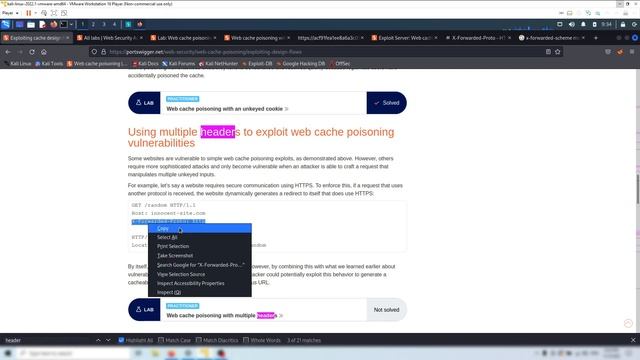Toggle VMware Unity mode icon
Screen dimensions: 640x360
(x=64, y=13)
